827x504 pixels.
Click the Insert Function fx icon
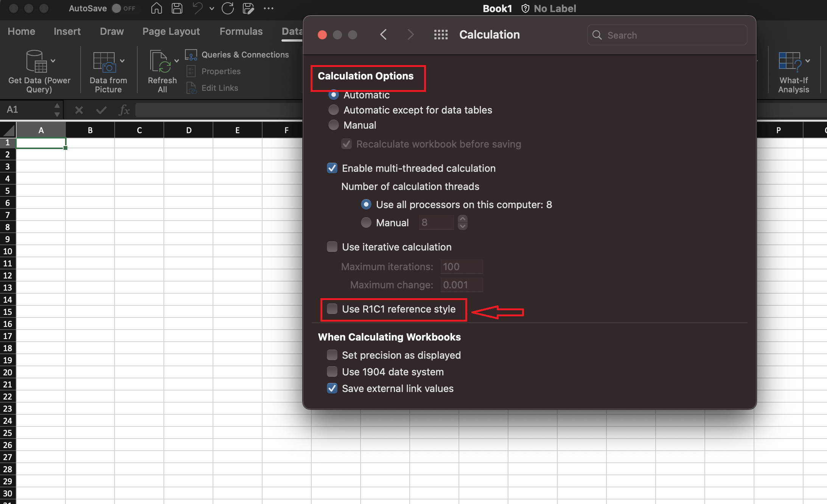(124, 110)
